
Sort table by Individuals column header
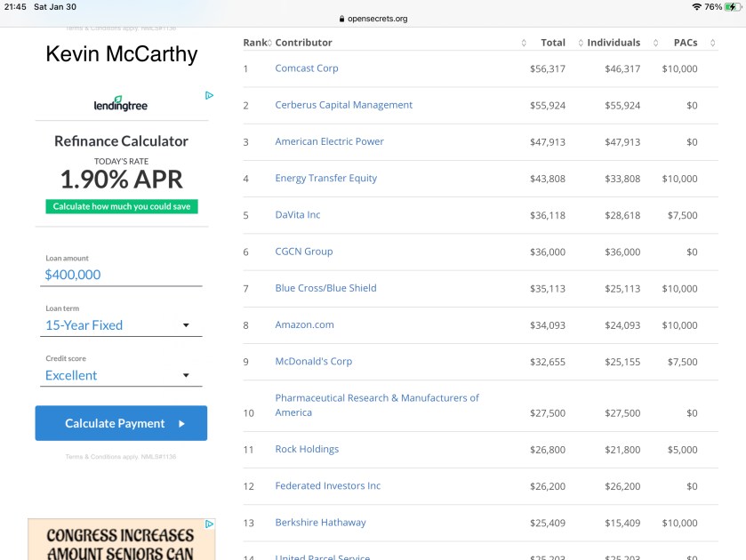614,43
